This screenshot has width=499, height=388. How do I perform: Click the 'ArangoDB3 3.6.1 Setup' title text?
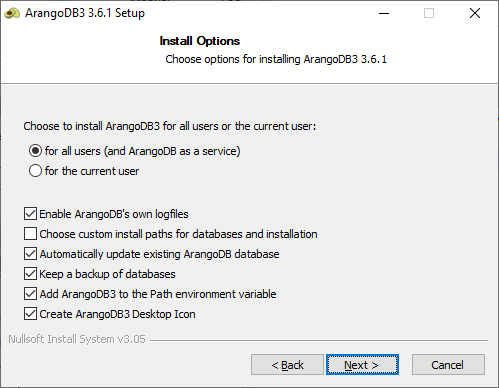tap(85, 13)
